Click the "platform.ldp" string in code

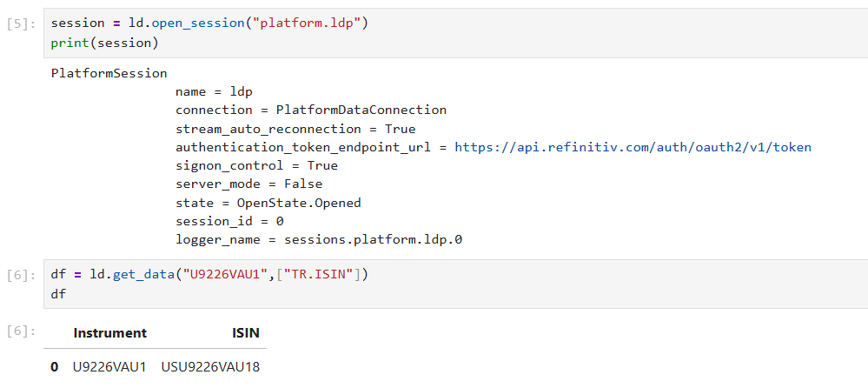point(304,23)
